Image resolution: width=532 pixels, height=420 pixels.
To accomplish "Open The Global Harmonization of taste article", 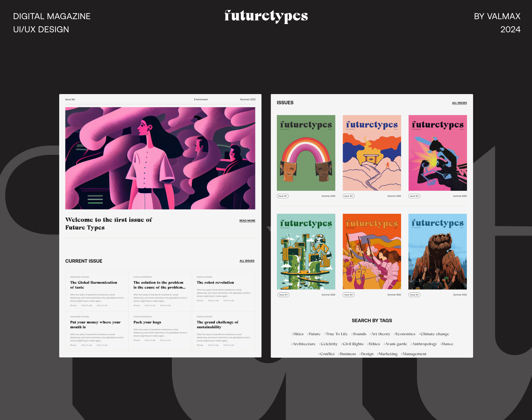I will [94, 285].
